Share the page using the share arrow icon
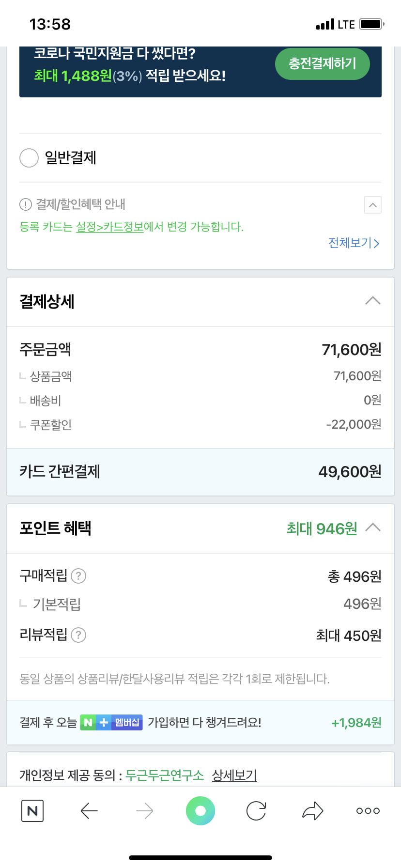Viewport: 401px width, 868px height. click(x=312, y=810)
